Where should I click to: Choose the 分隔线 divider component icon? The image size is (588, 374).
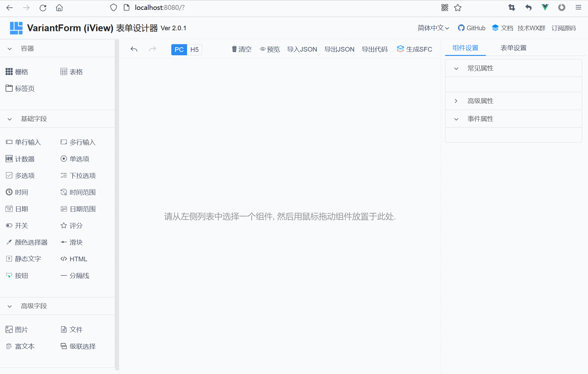coord(64,275)
